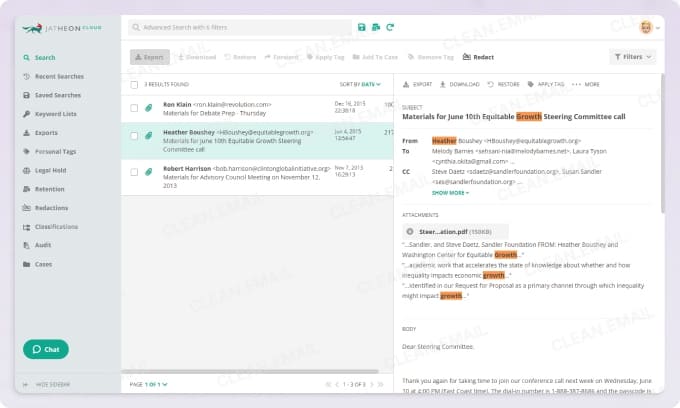680x408 pixels.
Task: Open 'Materials for Advisory Council Meeting' email
Action: (x=242, y=181)
